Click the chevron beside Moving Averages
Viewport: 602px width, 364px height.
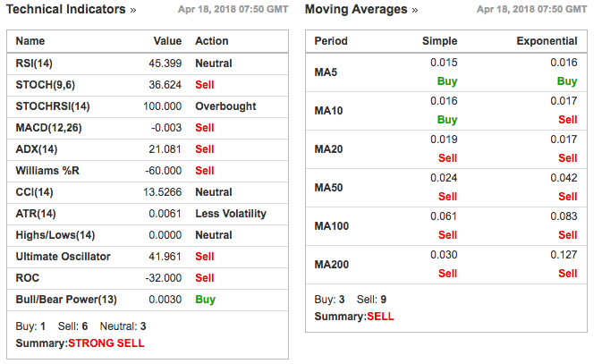click(x=415, y=11)
